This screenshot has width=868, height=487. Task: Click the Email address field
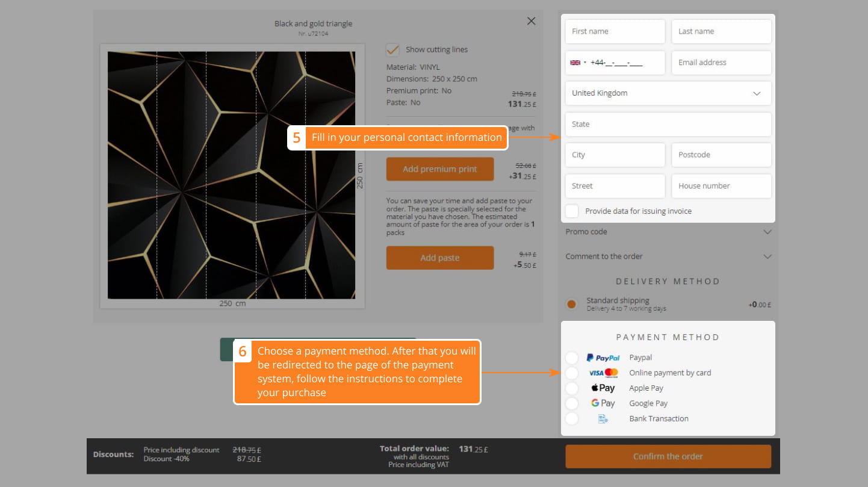pos(721,63)
